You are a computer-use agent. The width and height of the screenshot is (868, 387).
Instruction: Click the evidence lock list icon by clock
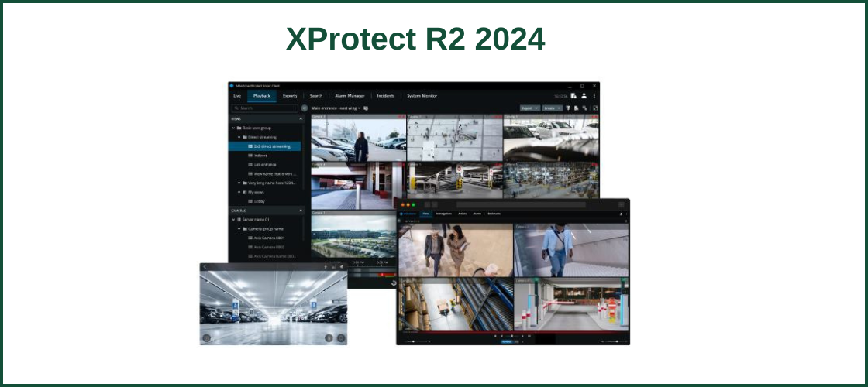point(574,96)
